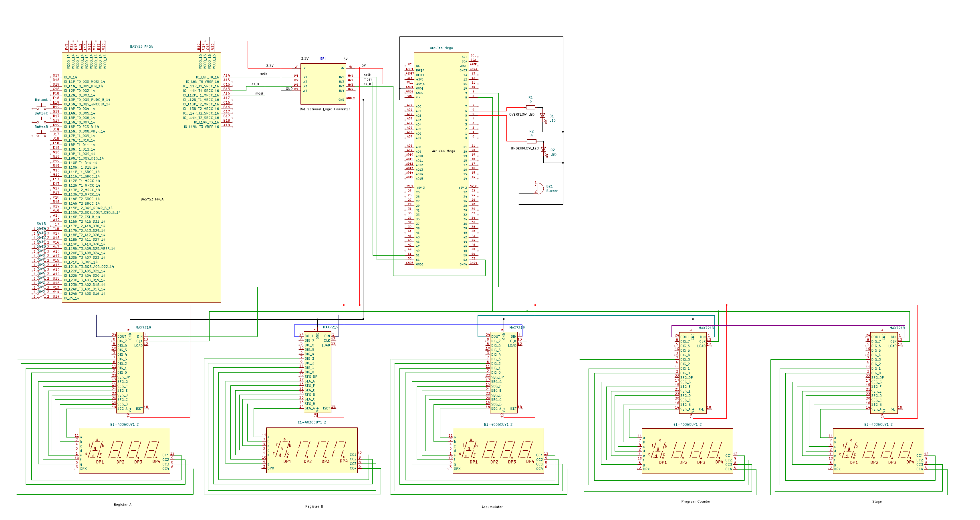Viewport: 980px width, 520px height.
Task: Click the Stage display caption
Action: 877,502
